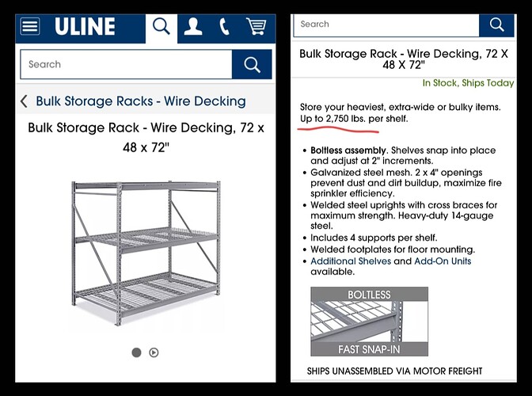532x396 pixels.
Task: Open Bulk Storage Racks - Wire Decking link
Action: pyautogui.click(x=141, y=101)
